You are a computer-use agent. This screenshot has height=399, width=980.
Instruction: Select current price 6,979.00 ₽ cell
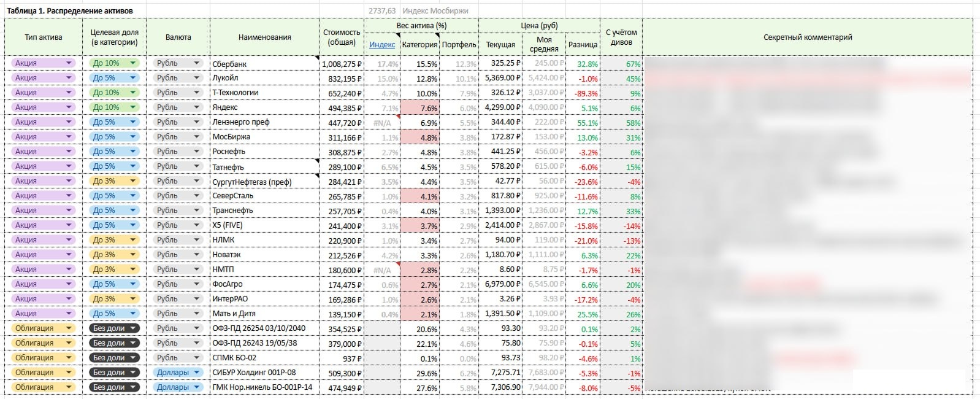pyautogui.click(x=500, y=284)
